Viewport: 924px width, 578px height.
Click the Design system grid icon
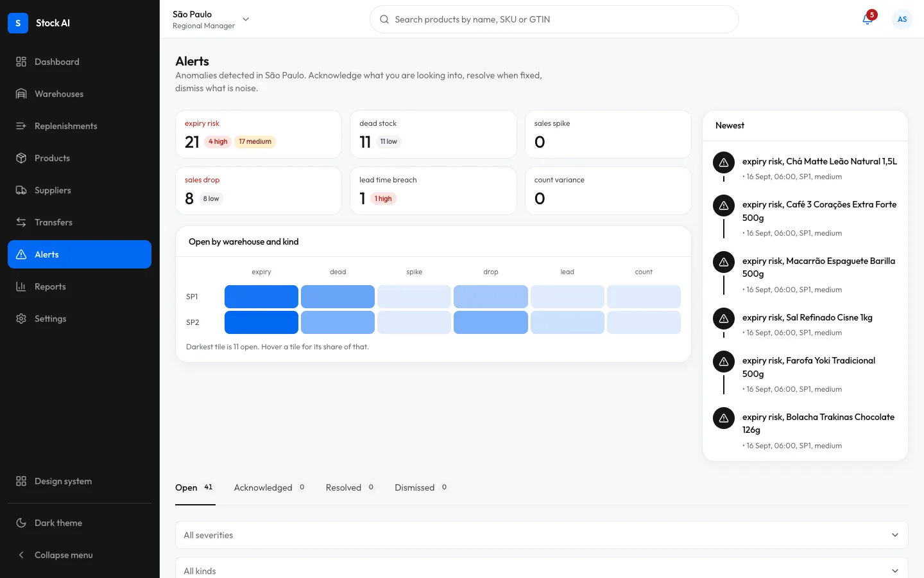click(x=21, y=481)
